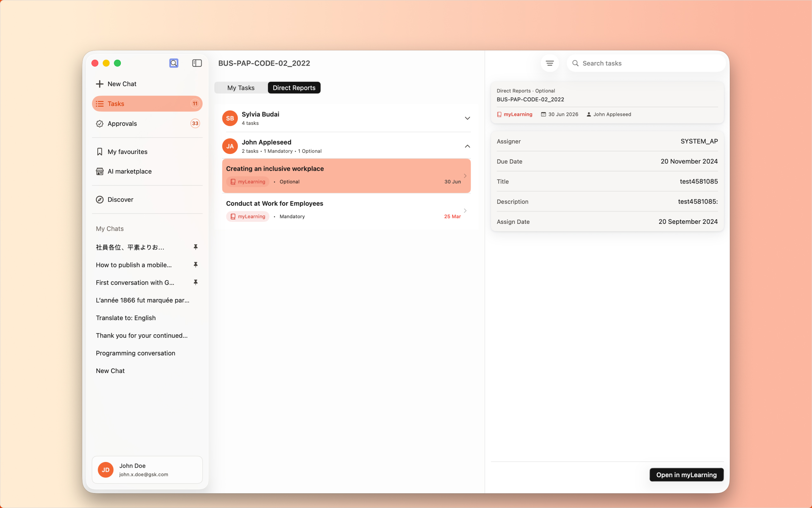The image size is (812, 508).
Task: Click JD avatar in profile card
Action: pyautogui.click(x=106, y=470)
